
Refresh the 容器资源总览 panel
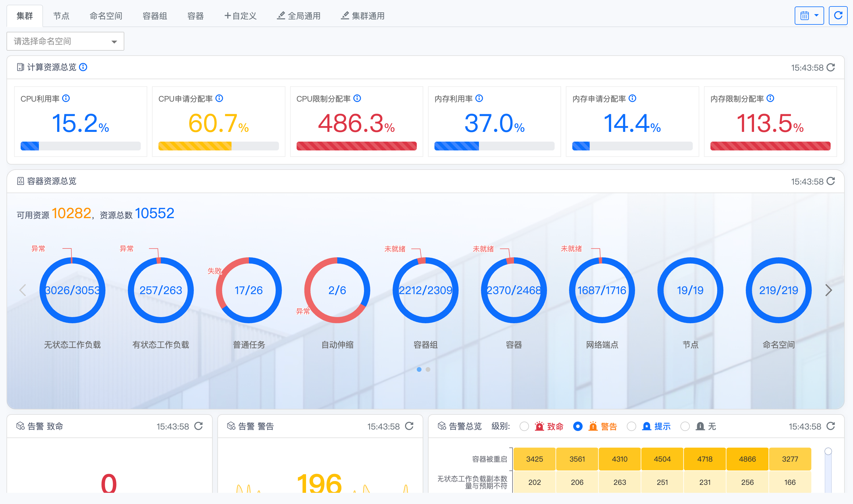point(831,181)
